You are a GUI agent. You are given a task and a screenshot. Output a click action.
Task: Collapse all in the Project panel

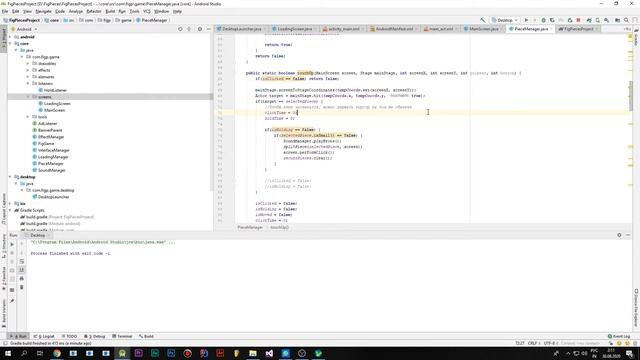tap(189, 29)
